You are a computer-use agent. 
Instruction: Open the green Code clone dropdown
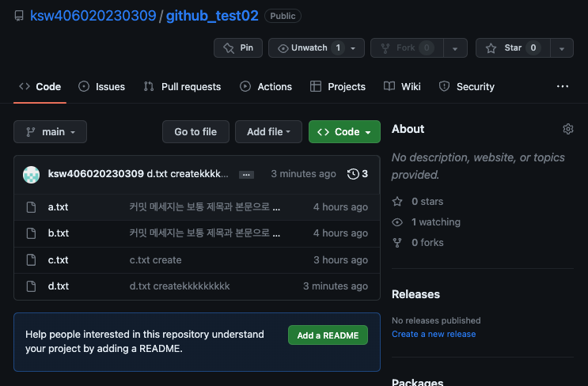(344, 131)
